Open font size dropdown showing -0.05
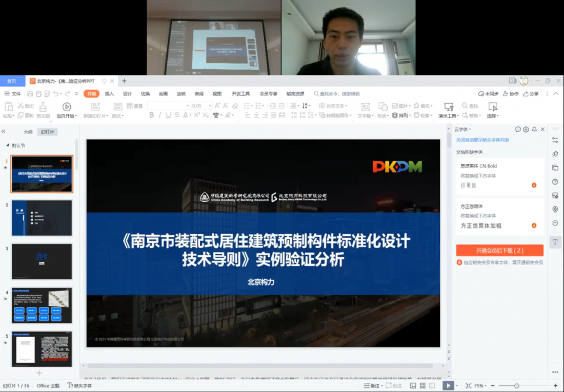The image size is (564, 392). [x=210, y=106]
